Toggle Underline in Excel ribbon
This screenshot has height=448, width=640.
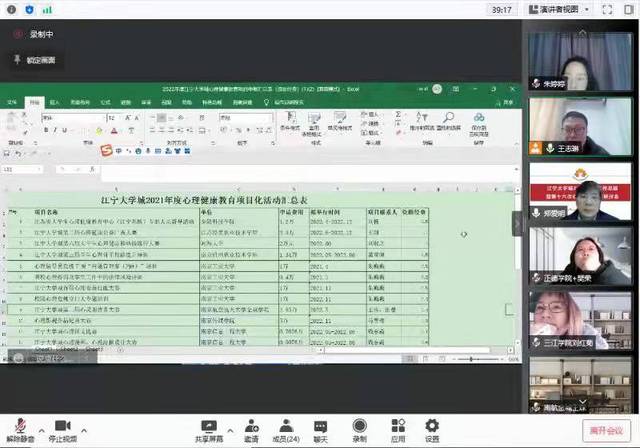pos(64,130)
